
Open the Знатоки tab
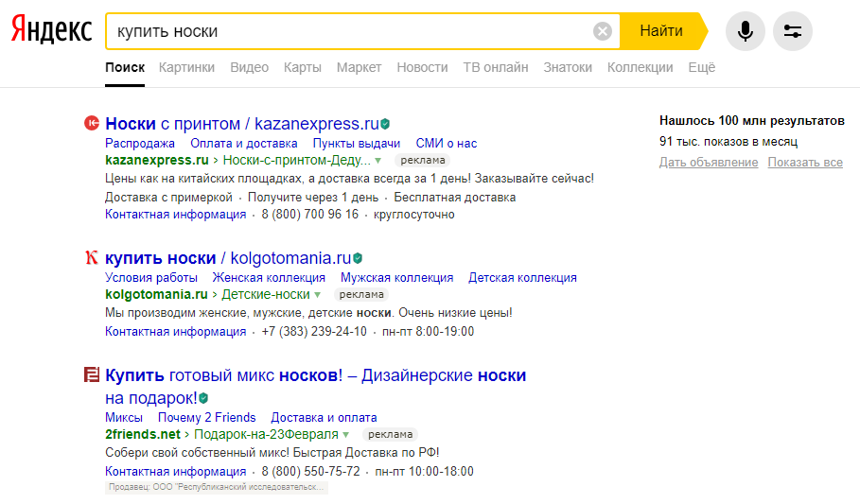(568, 67)
